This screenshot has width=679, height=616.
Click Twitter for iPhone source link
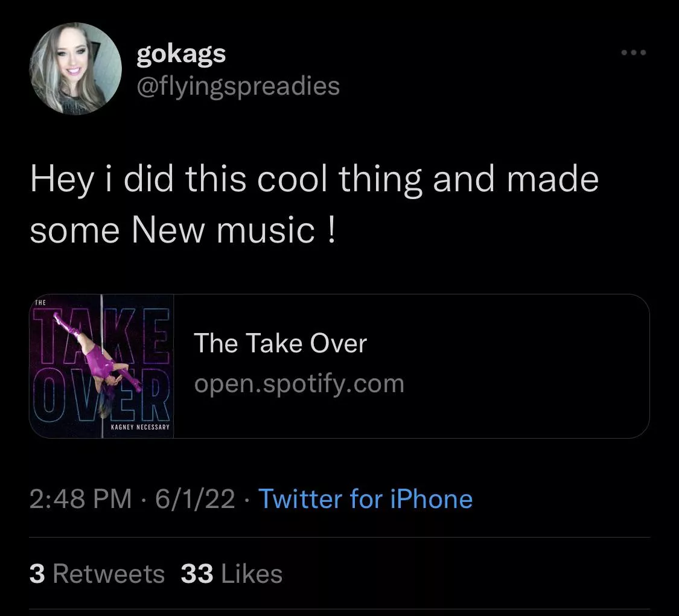pyautogui.click(x=365, y=499)
